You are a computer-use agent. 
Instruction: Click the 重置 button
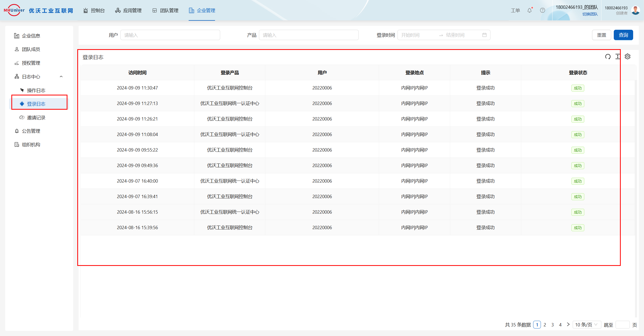(601, 35)
